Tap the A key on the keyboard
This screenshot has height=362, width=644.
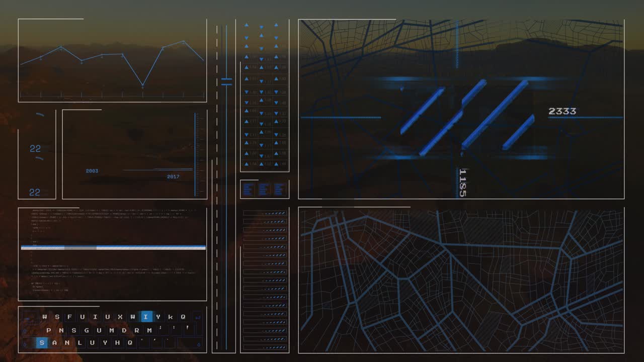click(55, 343)
